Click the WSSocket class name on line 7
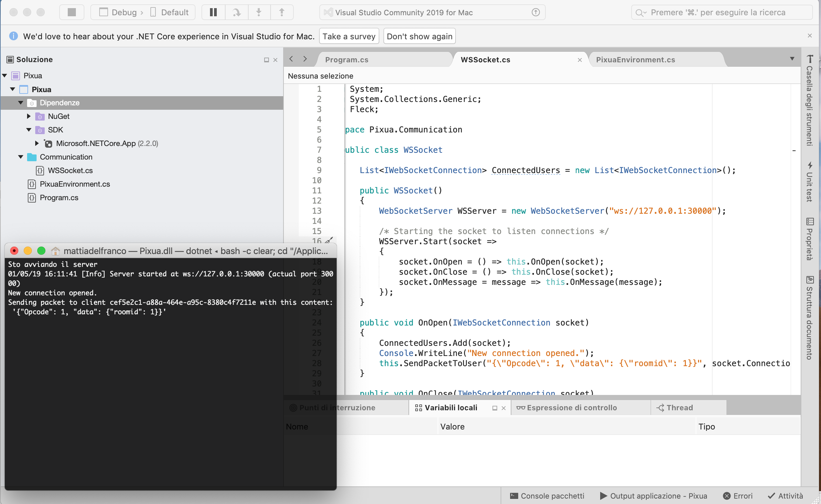Viewport: 821px width, 504px height. (423, 150)
